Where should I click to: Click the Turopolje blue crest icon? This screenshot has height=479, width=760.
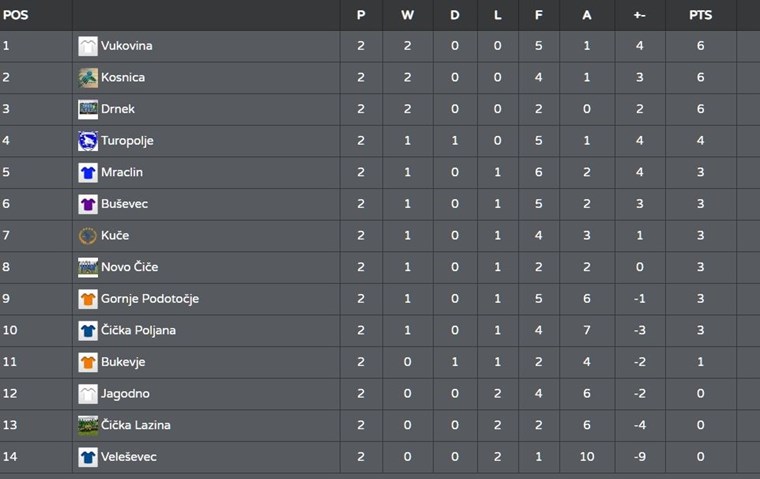(88, 141)
